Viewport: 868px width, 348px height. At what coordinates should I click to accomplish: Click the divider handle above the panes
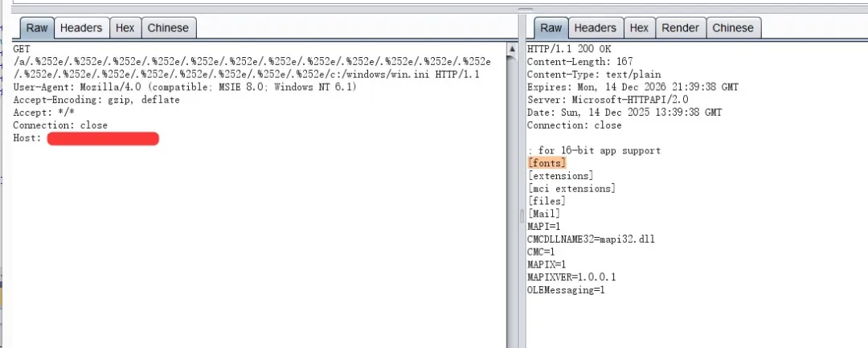point(526,10)
